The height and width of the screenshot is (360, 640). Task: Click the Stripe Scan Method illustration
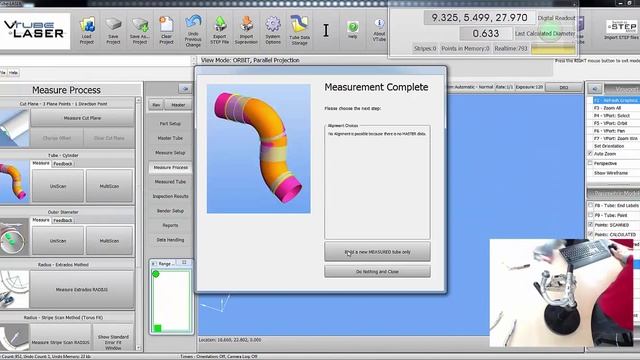15,337
